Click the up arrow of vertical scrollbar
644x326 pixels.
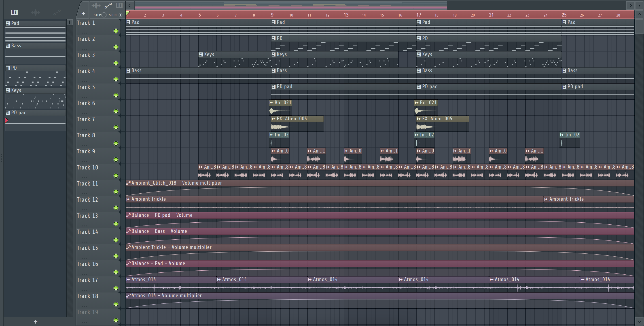[x=639, y=14]
